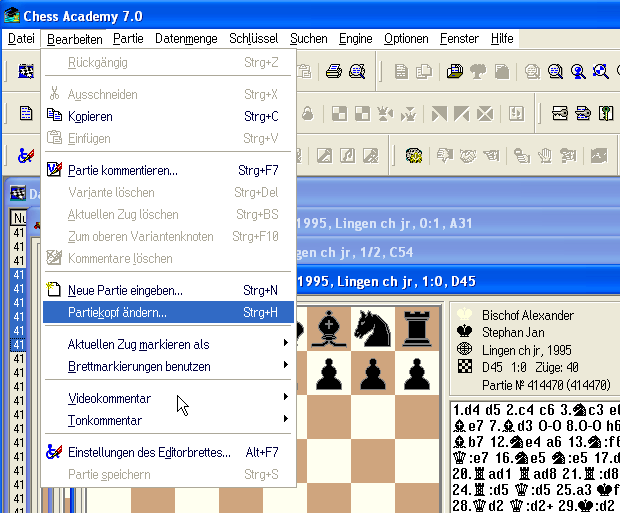This screenshot has height=513, width=620.
Task: Click the grayed-out tree icon in top toolbar
Action: click(478, 72)
